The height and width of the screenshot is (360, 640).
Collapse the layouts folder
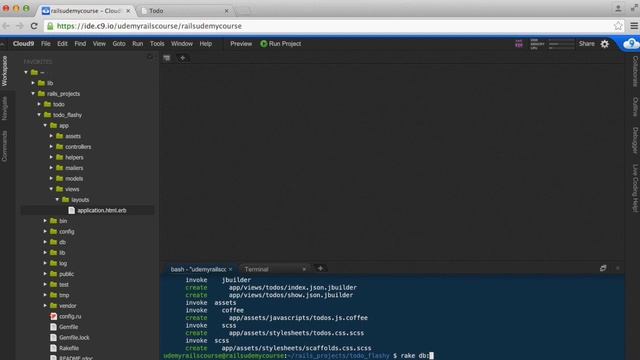click(58, 200)
